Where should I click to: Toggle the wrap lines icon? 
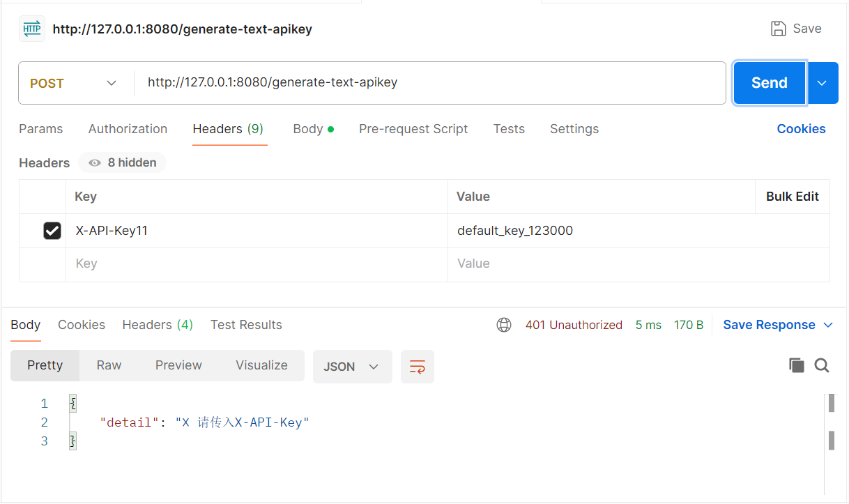(x=418, y=367)
